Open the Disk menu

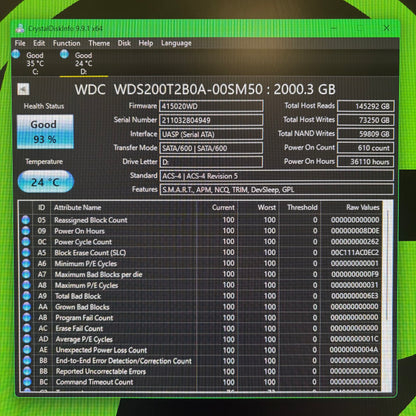click(x=124, y=43)
